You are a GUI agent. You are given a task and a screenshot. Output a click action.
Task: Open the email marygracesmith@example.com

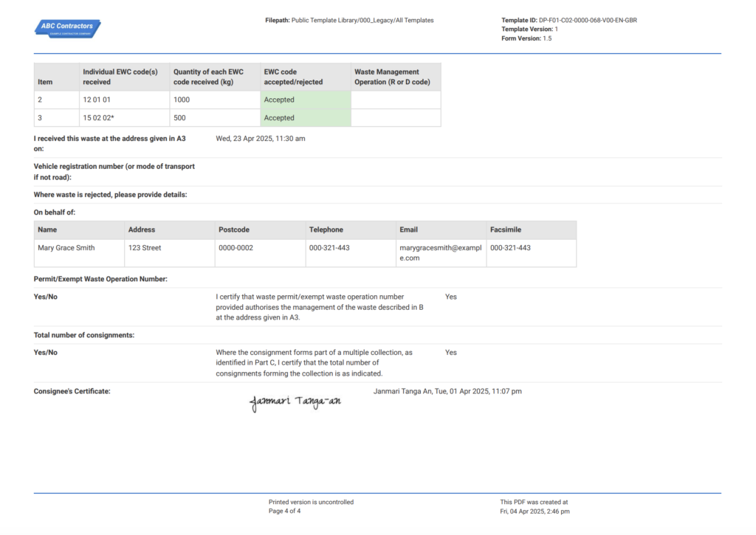(439, 253)
